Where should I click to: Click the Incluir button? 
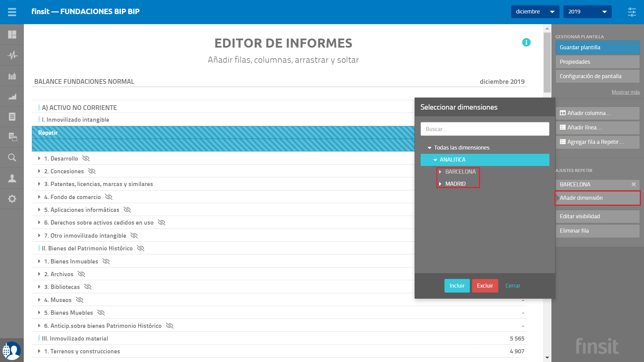457,286
